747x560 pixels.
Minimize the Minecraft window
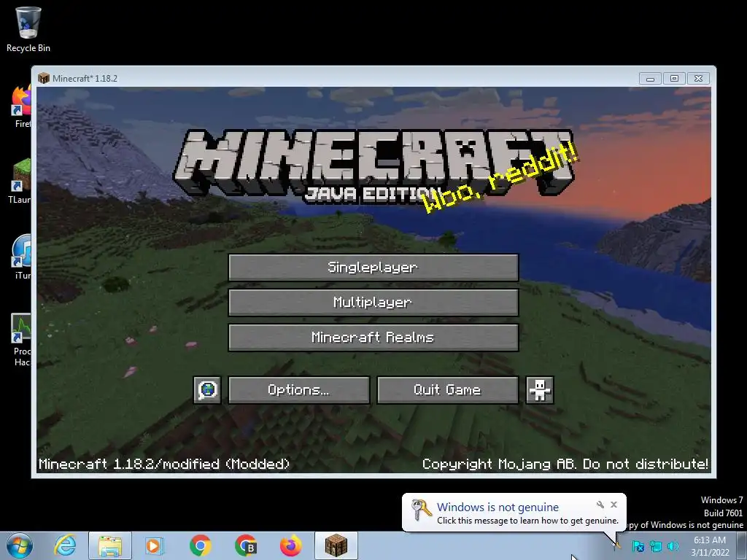(650, 79)
